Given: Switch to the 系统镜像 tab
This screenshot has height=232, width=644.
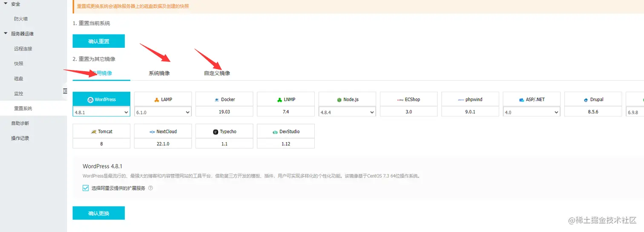Looking at the screenshot, I should [159, 73].
